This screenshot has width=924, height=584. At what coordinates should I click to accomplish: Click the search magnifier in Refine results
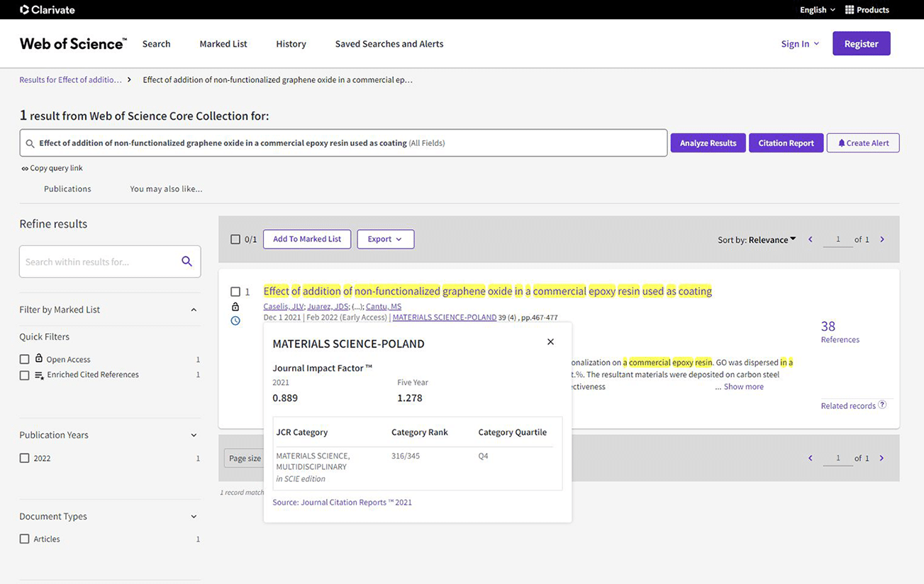point(187,262)
